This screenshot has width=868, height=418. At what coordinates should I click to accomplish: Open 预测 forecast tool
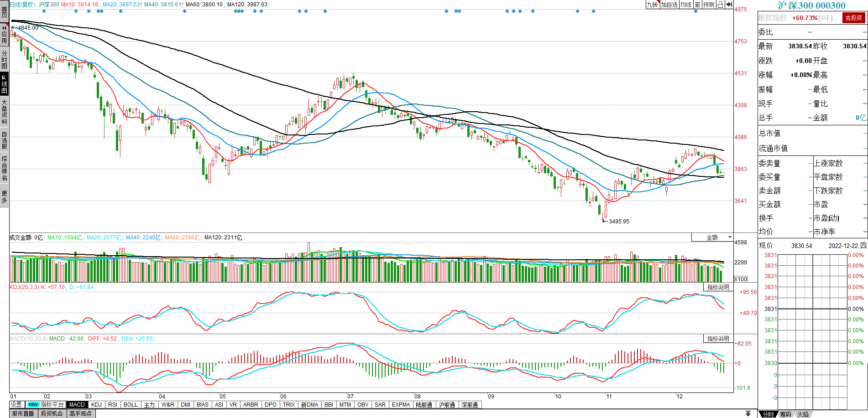coord(708,5)
